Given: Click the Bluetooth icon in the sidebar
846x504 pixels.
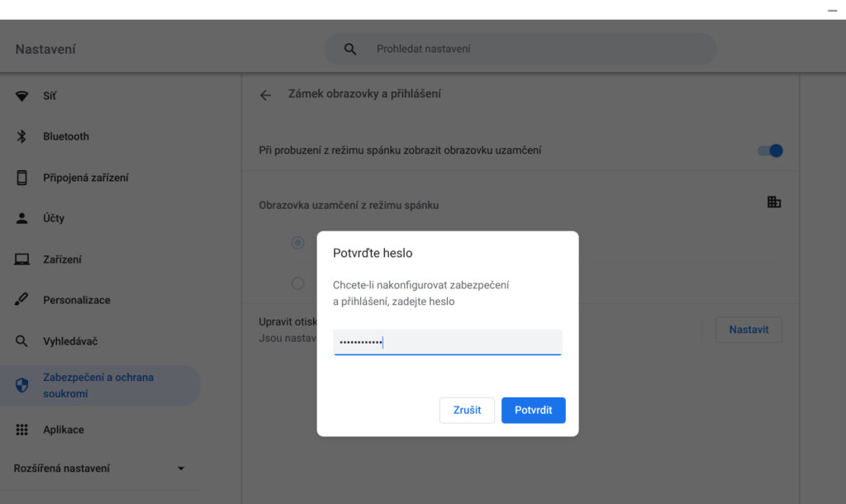Looking at the screenshot, I should 22,136.
